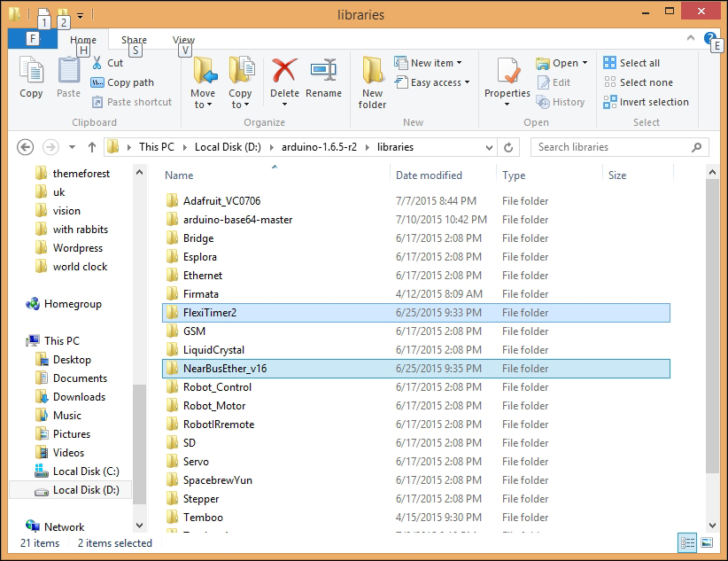Screen dimensions: 728x561
Task: Sort by the Type column header
Action: [x=514, y=175]
